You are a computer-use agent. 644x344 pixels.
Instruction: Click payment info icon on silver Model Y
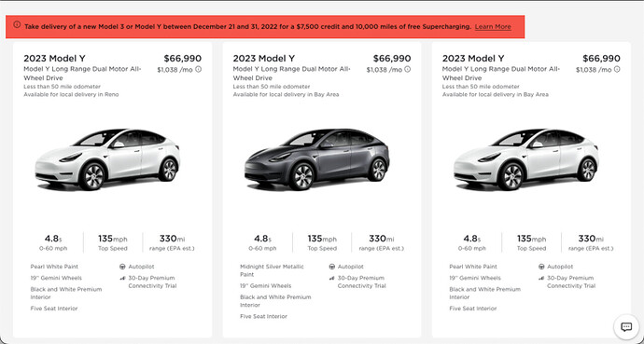[x=408, y=69]
